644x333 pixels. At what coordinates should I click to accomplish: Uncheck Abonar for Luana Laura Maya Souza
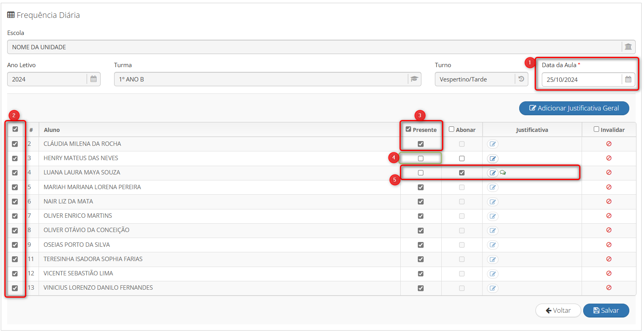(x=462, y=173)
